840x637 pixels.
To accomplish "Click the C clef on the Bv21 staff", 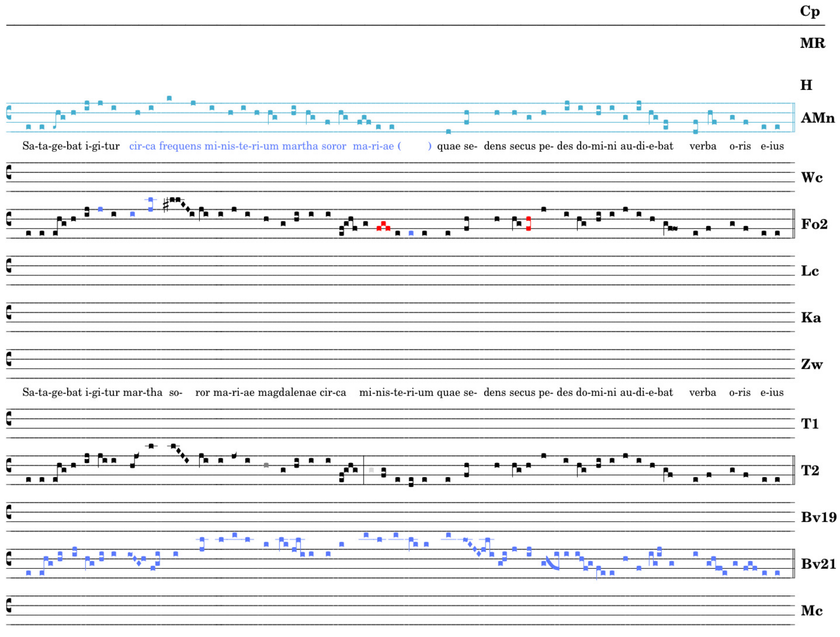I will click(9, 559).
